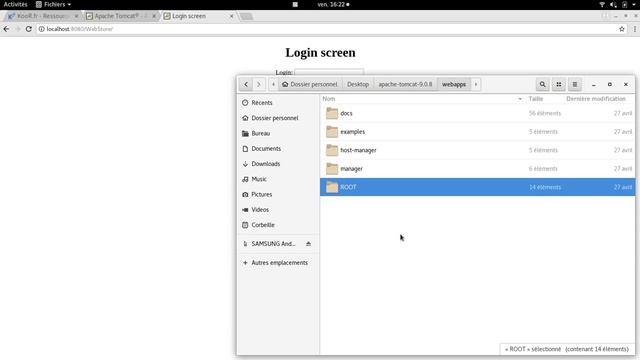Open a new browser tab
Image resolution: width=640 pixels, height=360 pixels.
246,16
